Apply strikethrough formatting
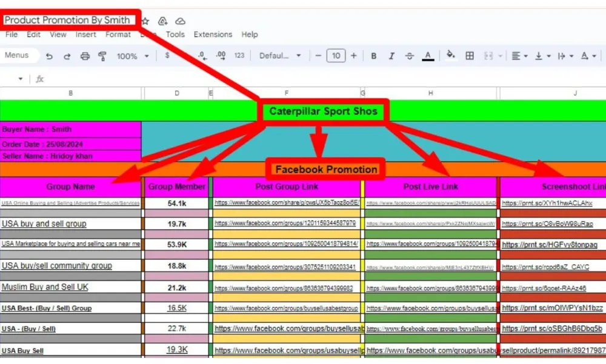The width and height of the screenshot is (606, 364). click(x=410, y=56)
